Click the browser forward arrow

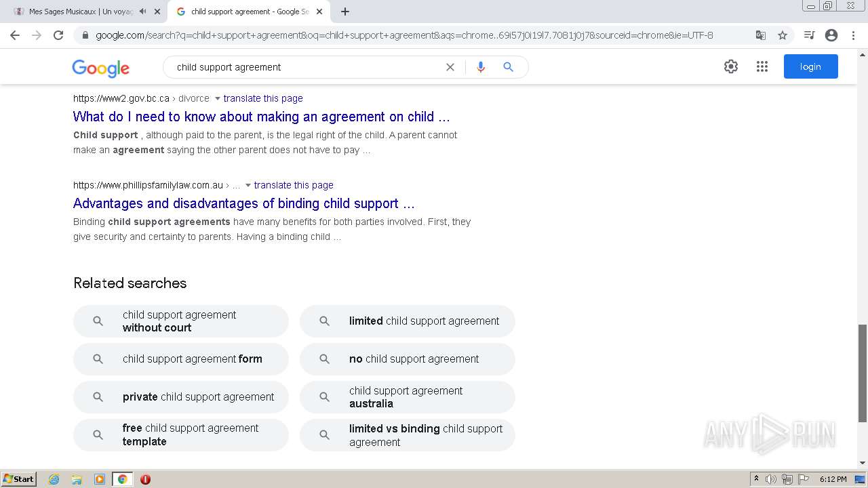[37, 35]
